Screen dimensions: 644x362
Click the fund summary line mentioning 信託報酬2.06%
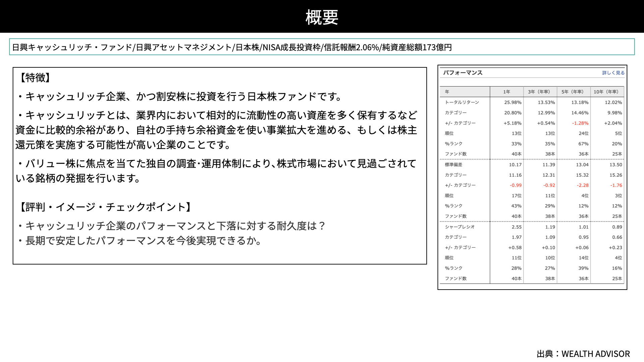point(232,47)
